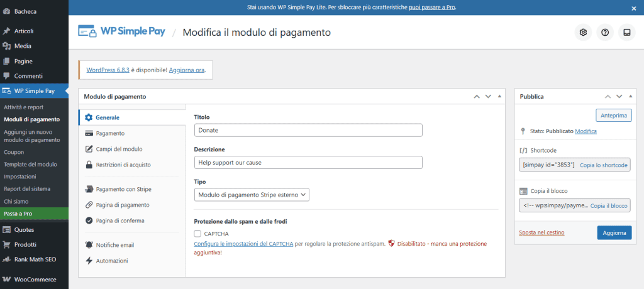Open Coupon in the sidebar submenu
This screenshot has height=289, width=644.
[x=14, y=152]
